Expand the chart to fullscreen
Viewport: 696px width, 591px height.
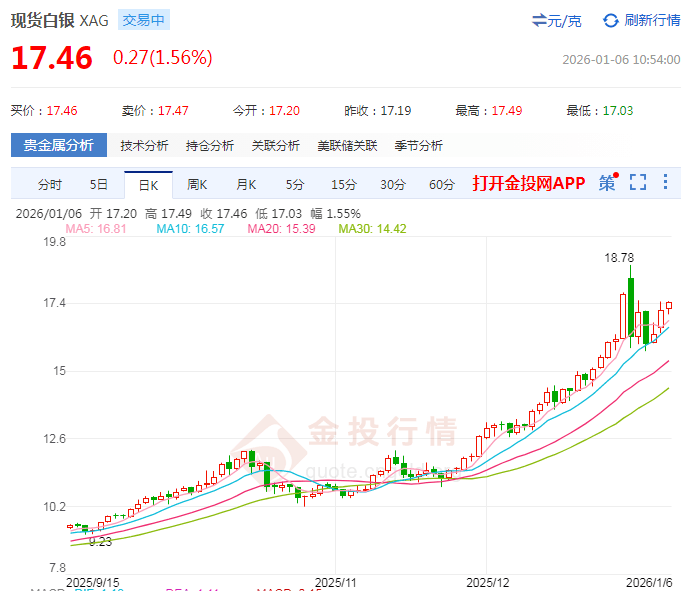(x=638, y=183)
